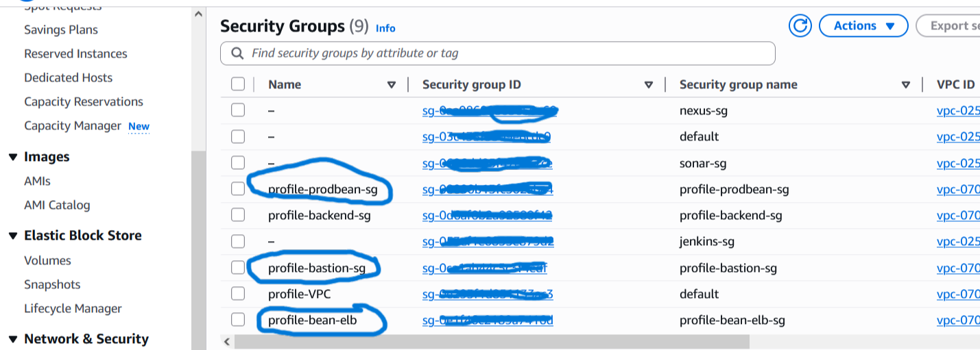Click the Export button
This screenshot has width=980, height=350.
948,26
